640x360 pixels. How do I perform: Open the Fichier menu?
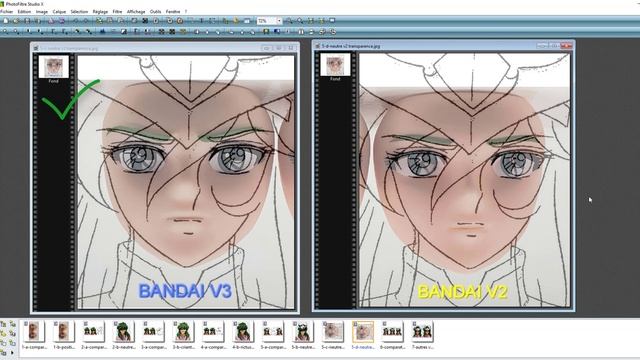click(x=6, y=11)
